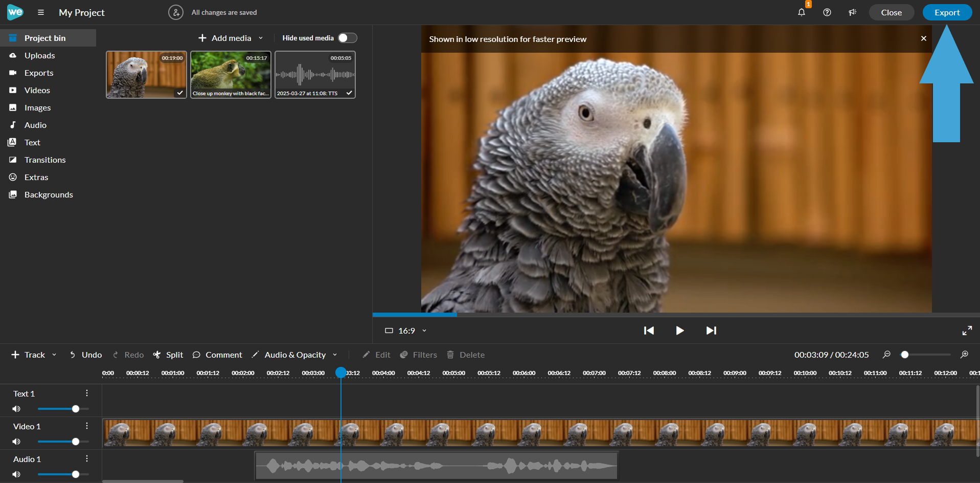Screen dimensions: 980x483
Task: Open Text 1 track options menu
Action: click(87, 393)
